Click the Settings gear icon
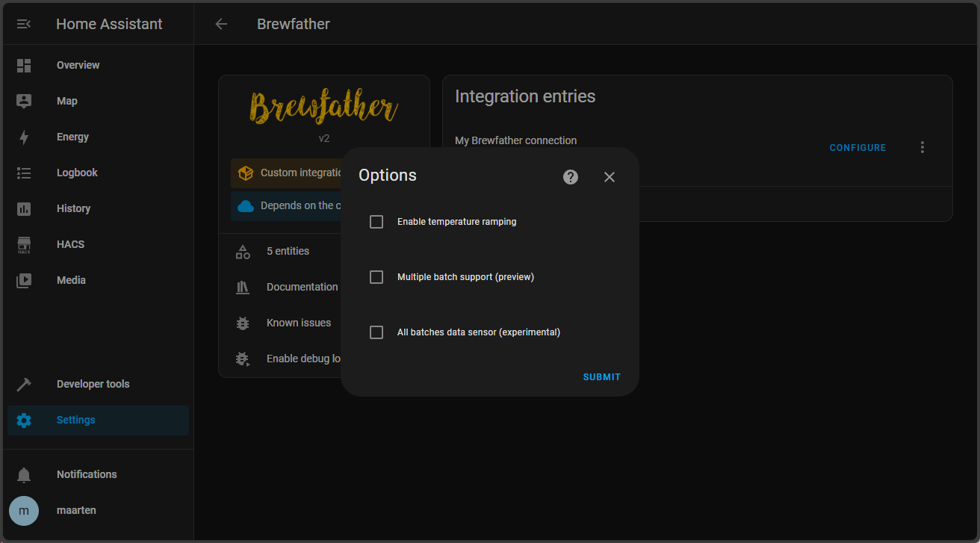 (24, 420)
